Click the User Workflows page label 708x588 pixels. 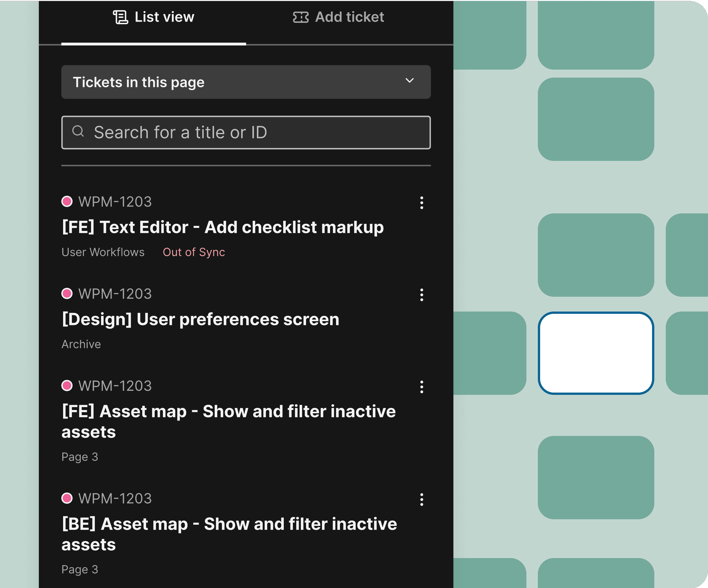(103, 252)
